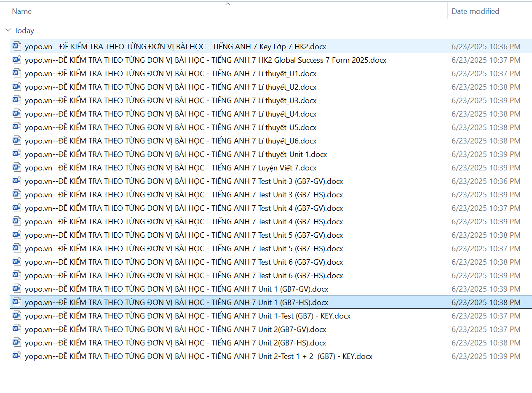Select Lí thuyết_Unit 1.docx file name
This screenshot has width=532, height=393.
176,154
